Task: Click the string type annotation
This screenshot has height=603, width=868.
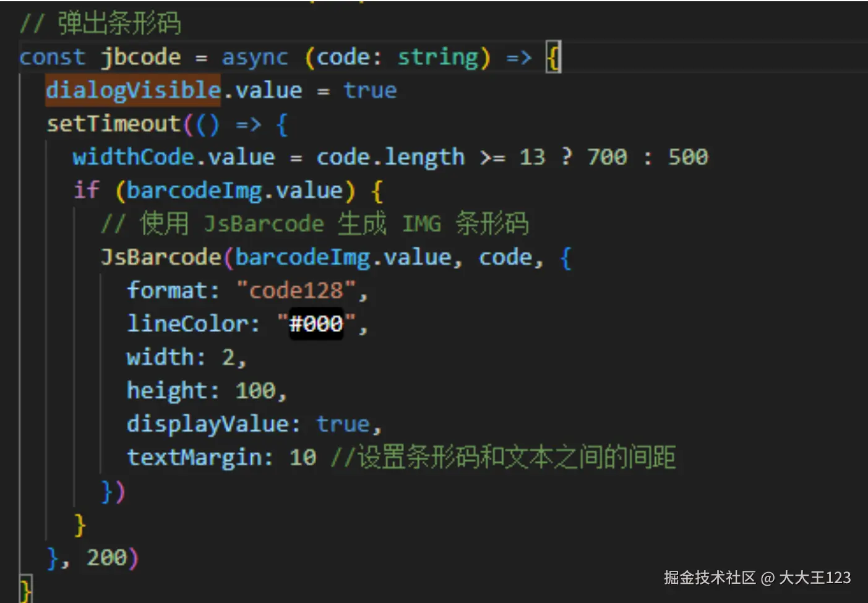Action: 438,58
